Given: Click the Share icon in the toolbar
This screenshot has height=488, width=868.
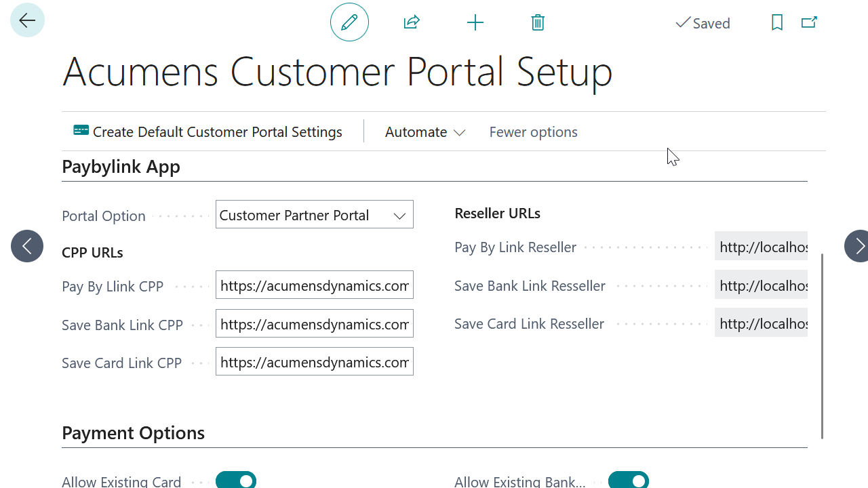Looking at the screenshot, I should 412,22.
